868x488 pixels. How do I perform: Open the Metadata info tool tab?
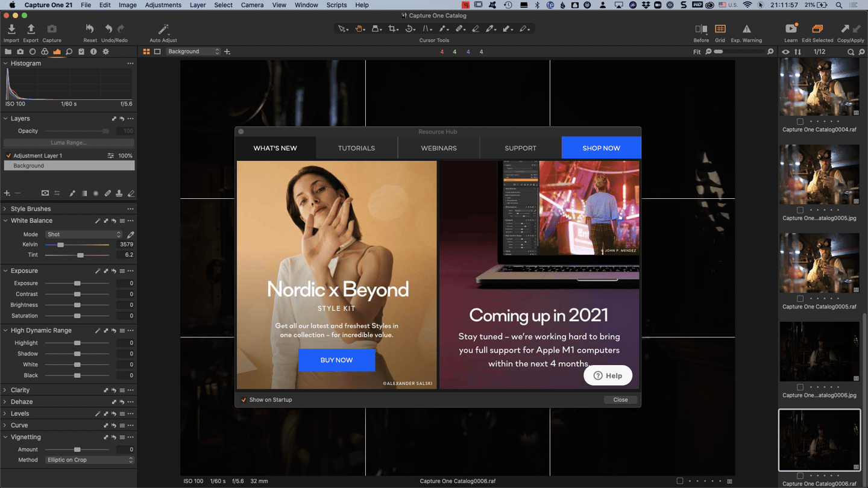(93, 52)
